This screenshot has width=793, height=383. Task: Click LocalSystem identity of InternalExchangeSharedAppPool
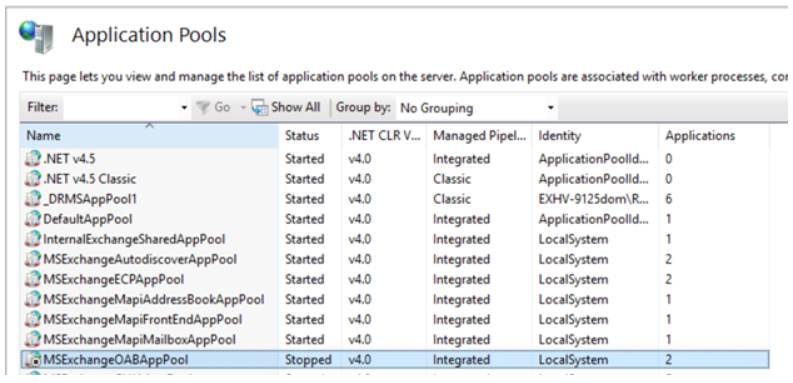coord(573,239)
